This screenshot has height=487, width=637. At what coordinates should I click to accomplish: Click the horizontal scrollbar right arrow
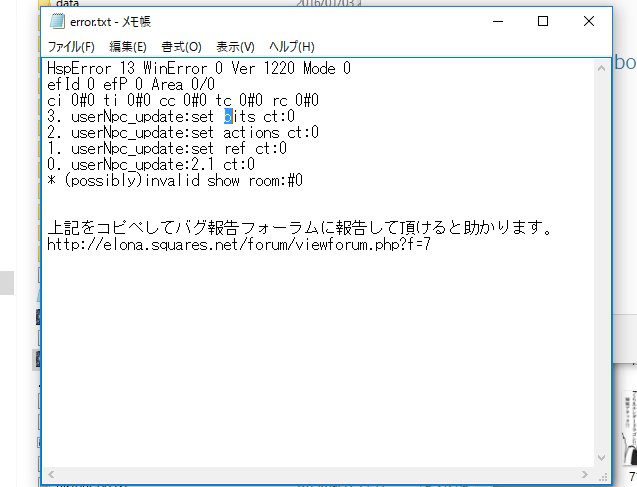click(584, 474)
